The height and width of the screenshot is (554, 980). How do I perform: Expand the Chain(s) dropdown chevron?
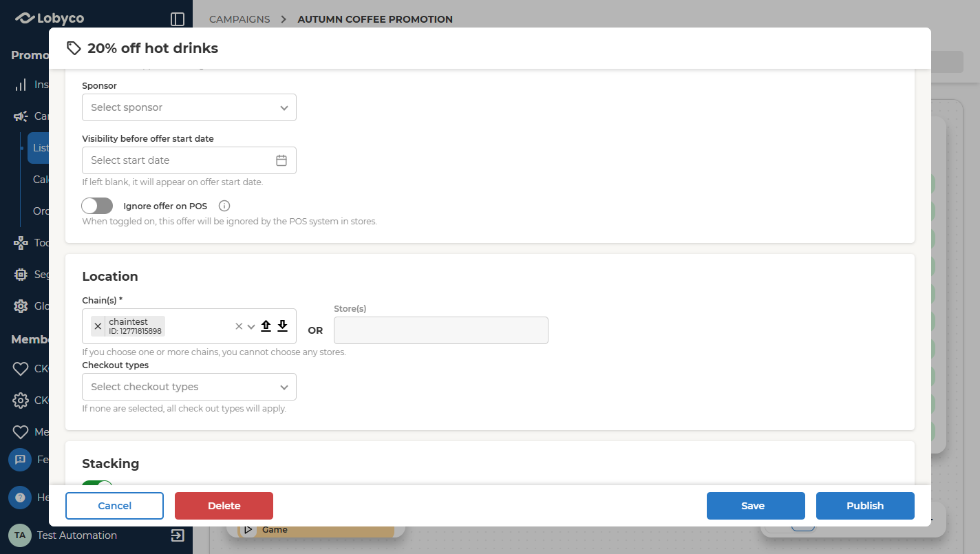coord(251,326)
